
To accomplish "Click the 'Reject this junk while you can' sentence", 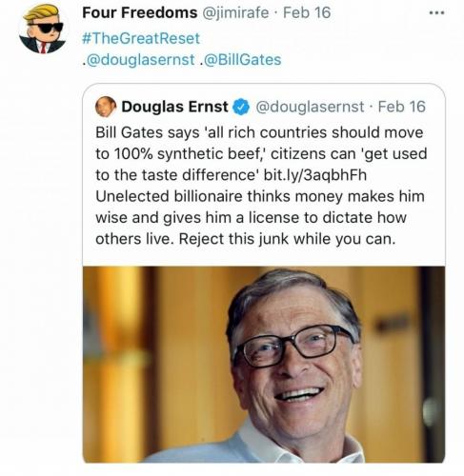I will (x=287, y=239).
